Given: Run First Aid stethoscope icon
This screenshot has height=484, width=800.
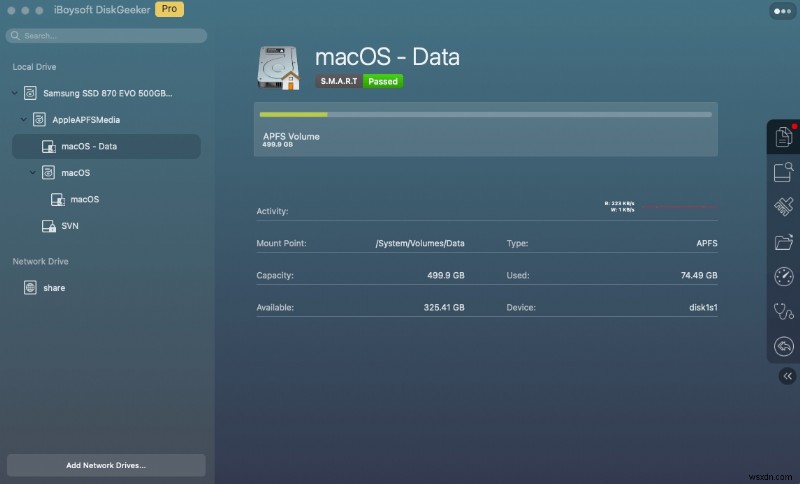Looking at the screenshot, I should tap(784, 311).
